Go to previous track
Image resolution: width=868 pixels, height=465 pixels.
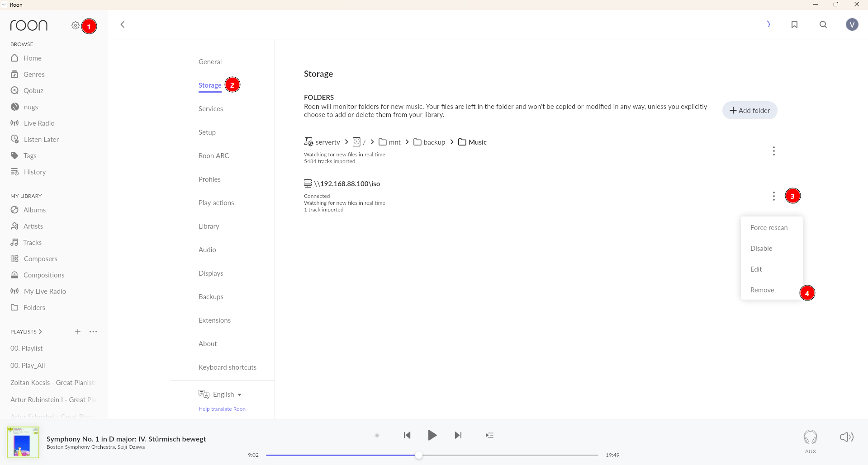[407, 435]
